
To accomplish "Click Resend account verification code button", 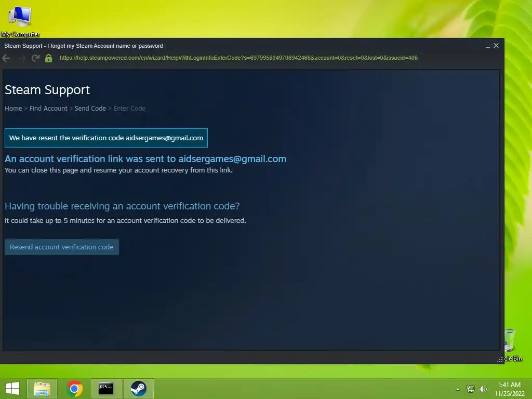I will [62, 247].
